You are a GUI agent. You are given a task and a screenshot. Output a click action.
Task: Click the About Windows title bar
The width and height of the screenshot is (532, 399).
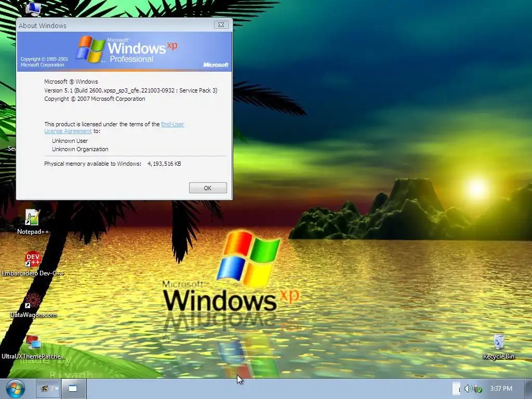point(115,25)
